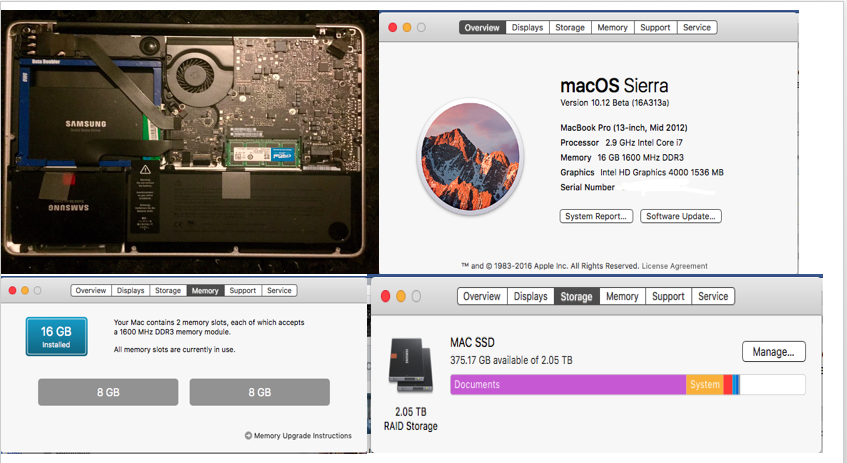Click Manage in the Storage window

coord(774,352)
